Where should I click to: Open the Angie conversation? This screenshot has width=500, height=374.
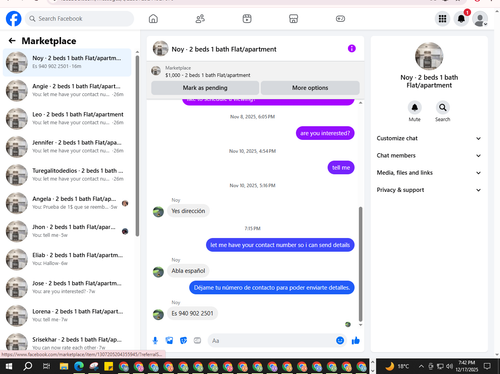coord(67,90)
